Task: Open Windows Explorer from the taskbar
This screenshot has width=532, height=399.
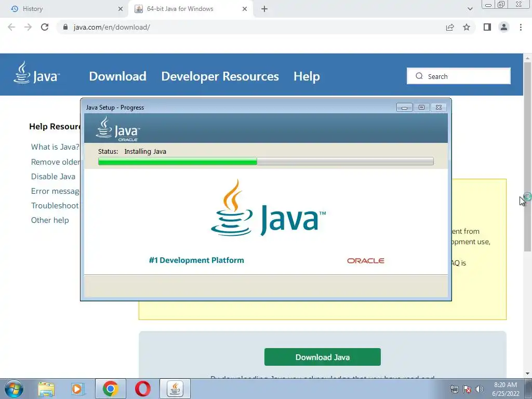Action: 46,389
